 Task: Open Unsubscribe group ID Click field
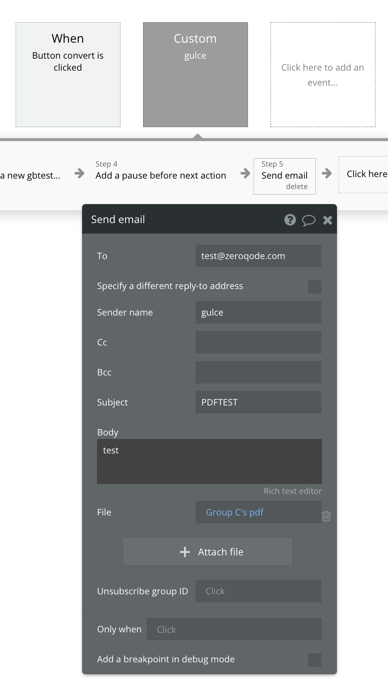pyautogui.click(x=258, y=591)
